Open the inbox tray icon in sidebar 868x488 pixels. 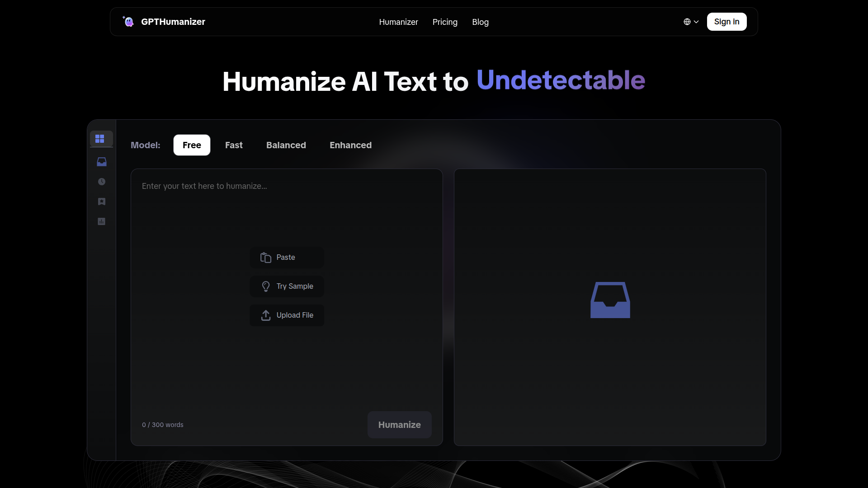click(102, 162)
